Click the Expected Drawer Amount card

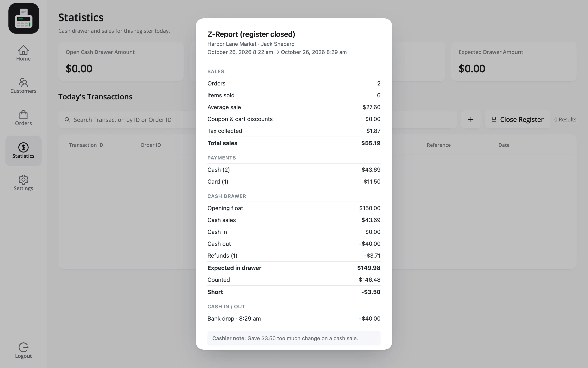pos(514,62)
